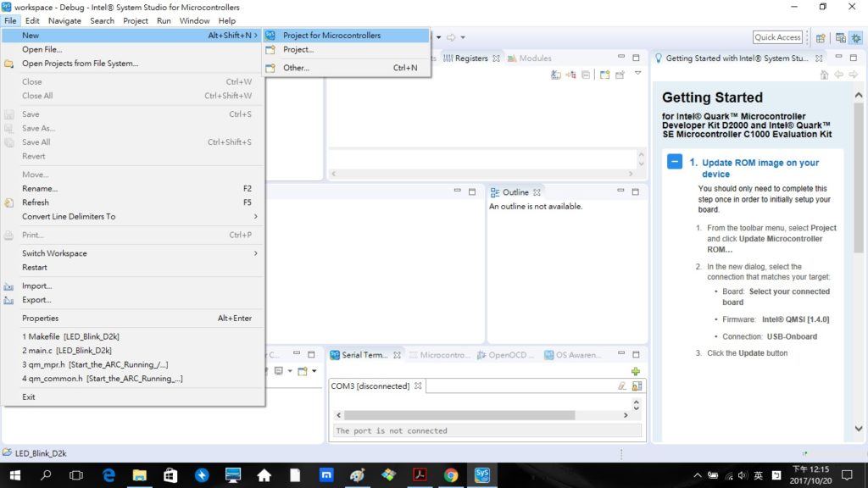Click the green plus in Serial Terminal
Screen dimensions: 868x488
pos(636,371)
